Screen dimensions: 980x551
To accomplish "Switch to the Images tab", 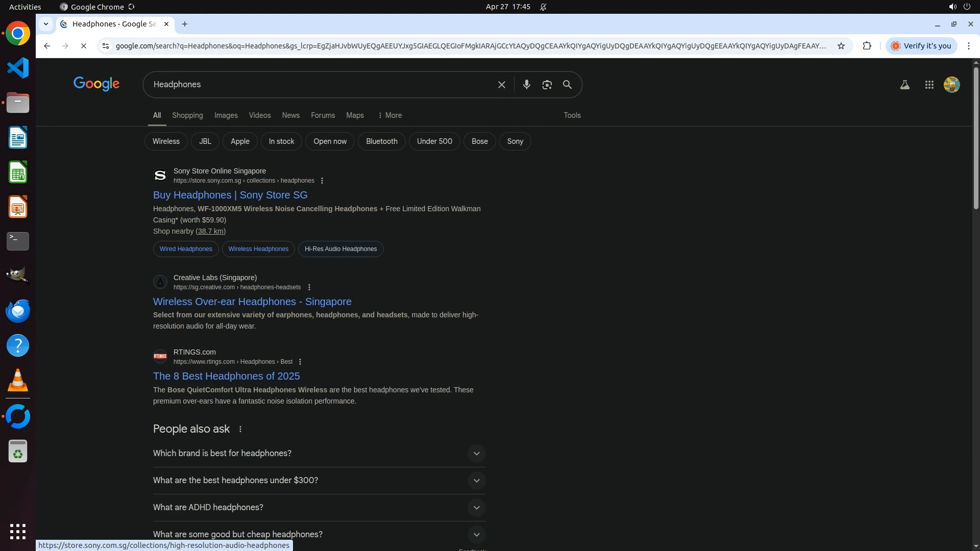I will coord(226,115).
